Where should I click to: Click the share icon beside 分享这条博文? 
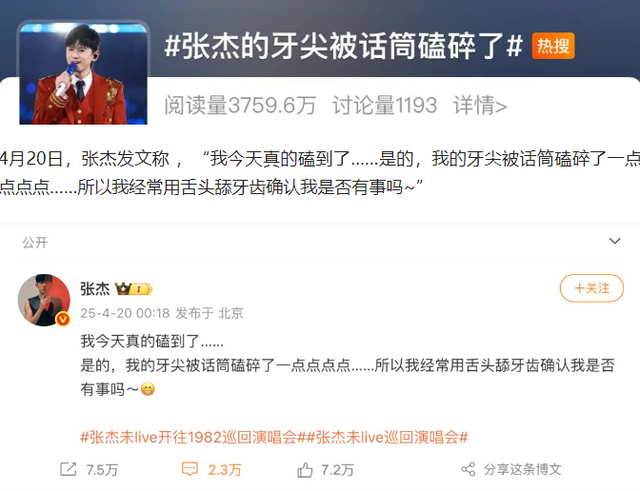tap(468, 469)
